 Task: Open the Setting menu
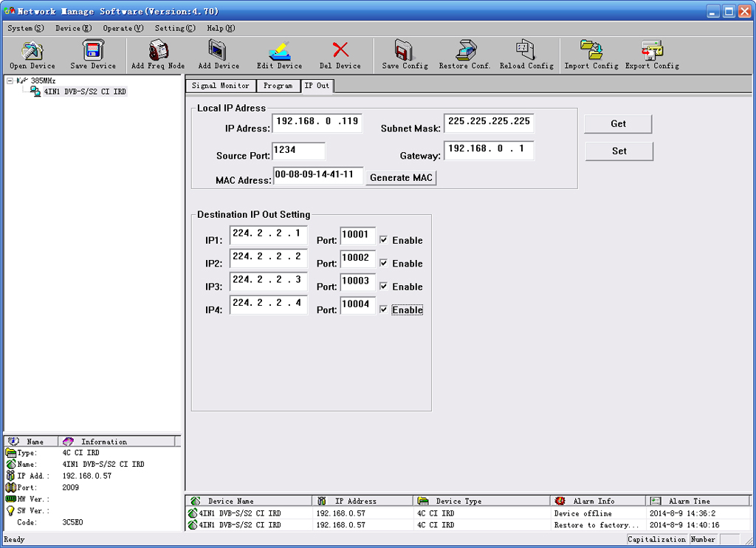click(x=175, y=29)
